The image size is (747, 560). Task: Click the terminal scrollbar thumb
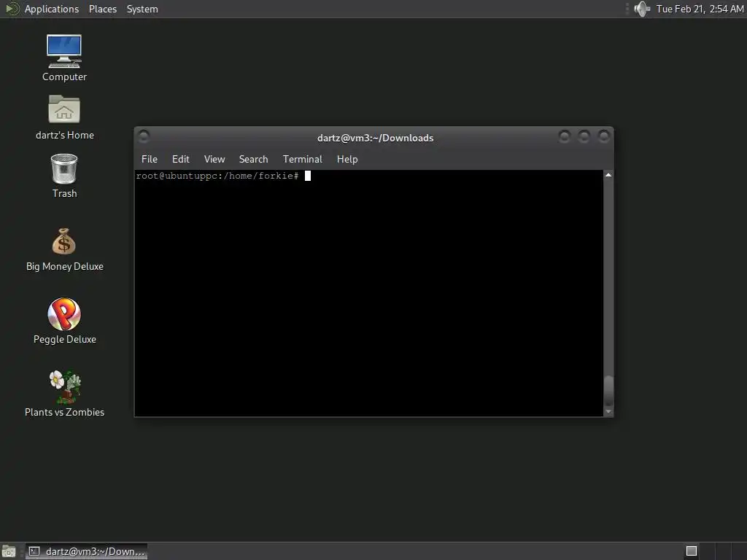click(608, 391)
